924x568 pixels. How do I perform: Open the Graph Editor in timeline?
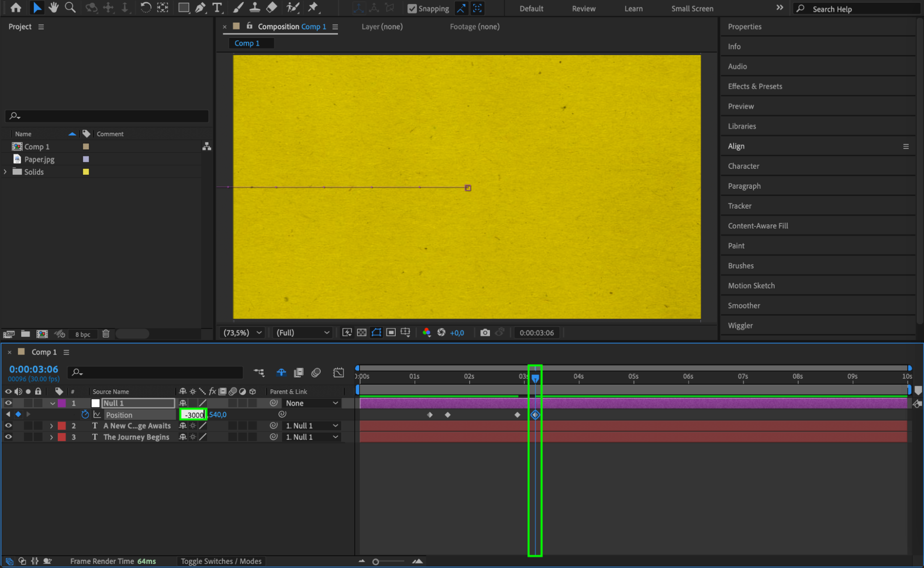(338, 372)
